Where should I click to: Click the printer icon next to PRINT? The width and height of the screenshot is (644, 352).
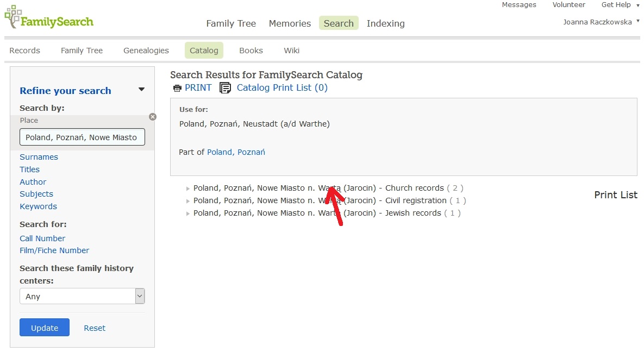177,88
